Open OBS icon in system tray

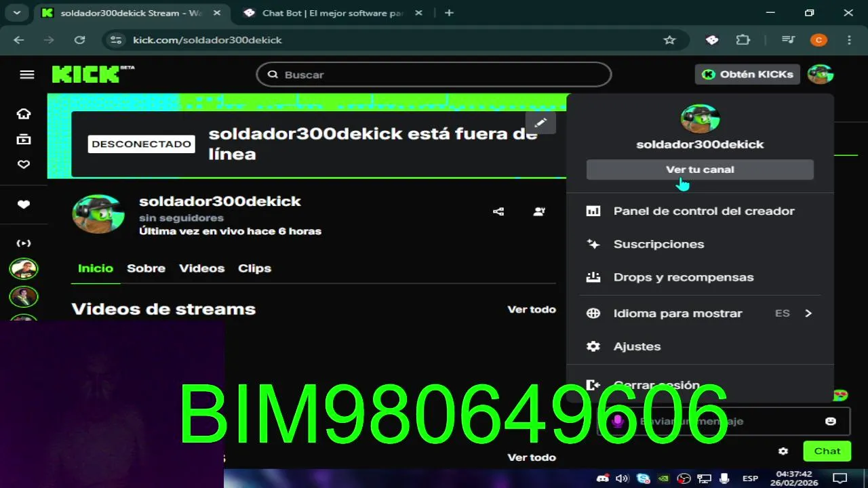coord(684,479)
